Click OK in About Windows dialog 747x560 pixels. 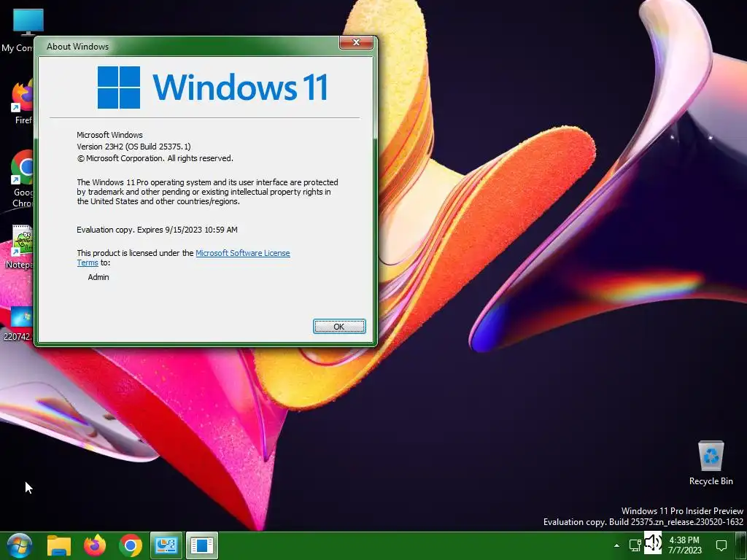click(339, 326)
